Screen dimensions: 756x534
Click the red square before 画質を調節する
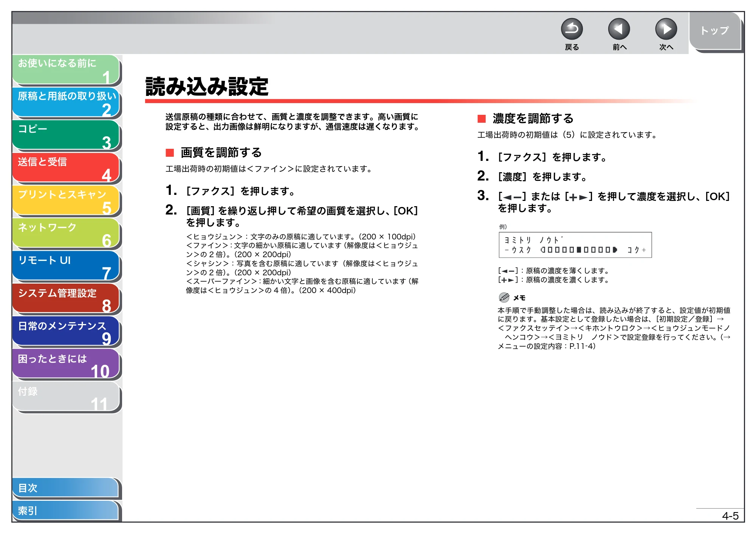170,153
